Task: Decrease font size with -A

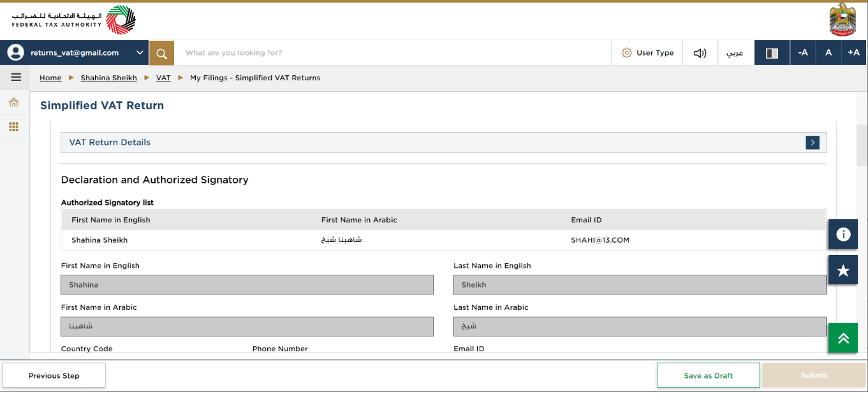Action: point(803,53)
